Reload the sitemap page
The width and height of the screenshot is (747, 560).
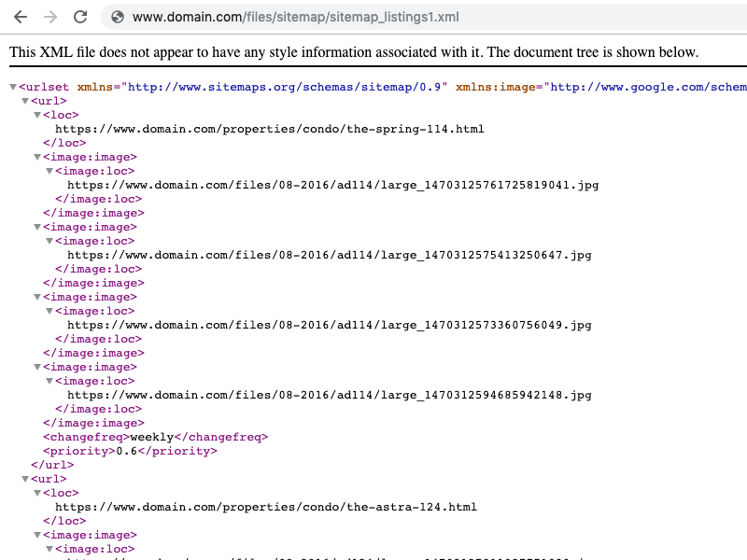(x=80, y=17)
